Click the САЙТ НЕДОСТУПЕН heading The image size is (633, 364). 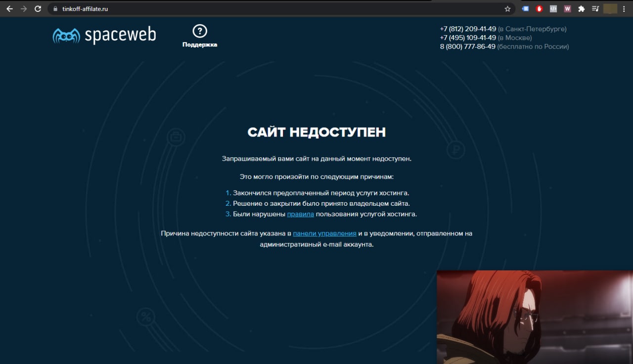[316, 132]
